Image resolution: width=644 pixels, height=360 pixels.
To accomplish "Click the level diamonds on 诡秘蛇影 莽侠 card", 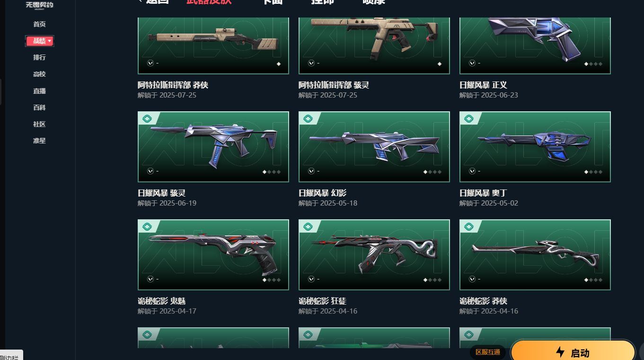I will point(593,280).
